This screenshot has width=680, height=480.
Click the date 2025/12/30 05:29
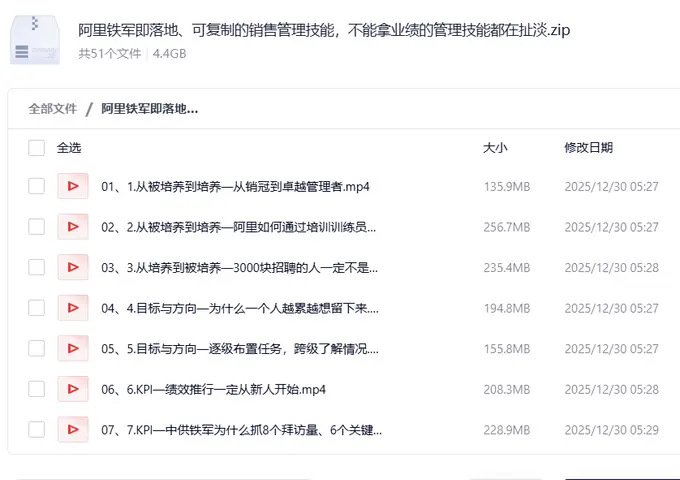coord(611,430)
